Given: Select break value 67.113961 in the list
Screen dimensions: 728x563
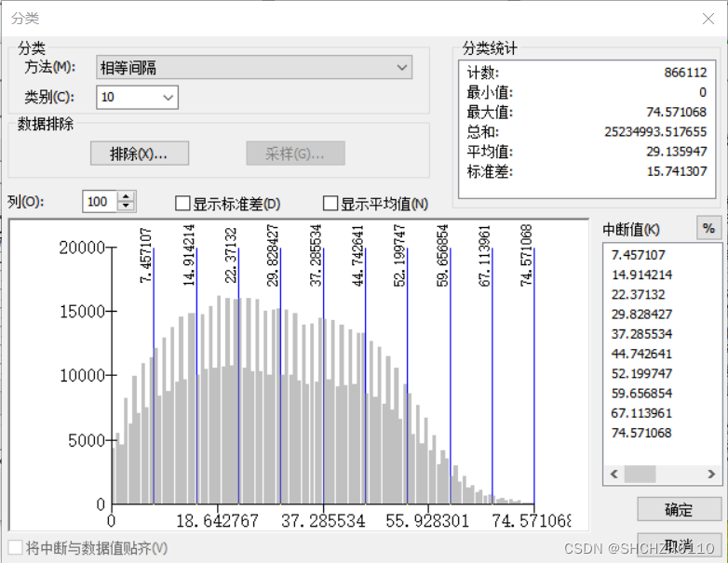Looking at the screenshot, I should (641, 413).
